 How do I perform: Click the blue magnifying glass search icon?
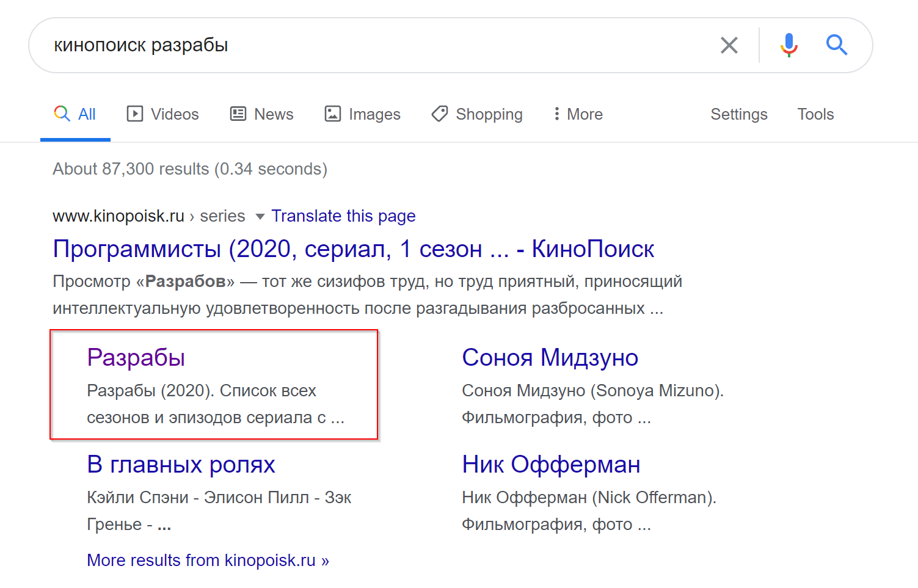836,45
